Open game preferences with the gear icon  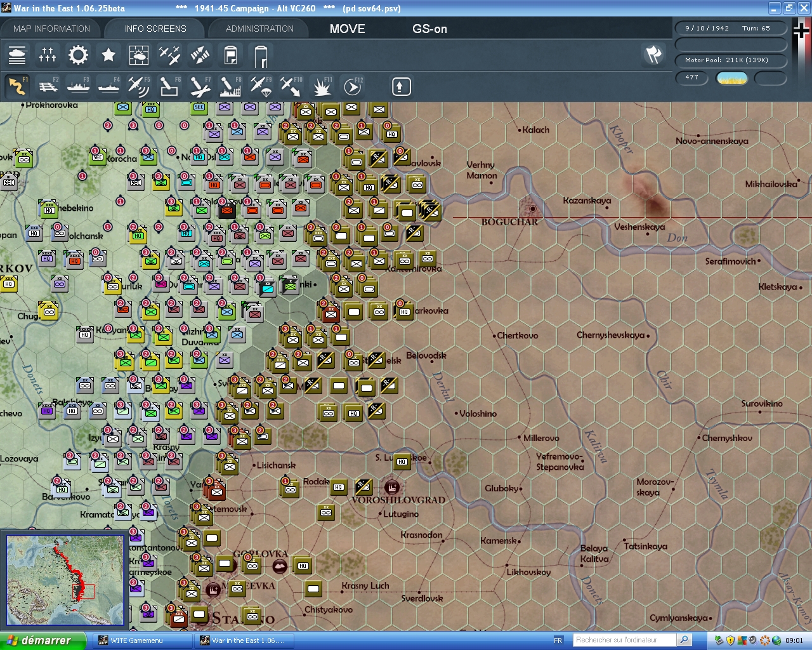(77, 55)
